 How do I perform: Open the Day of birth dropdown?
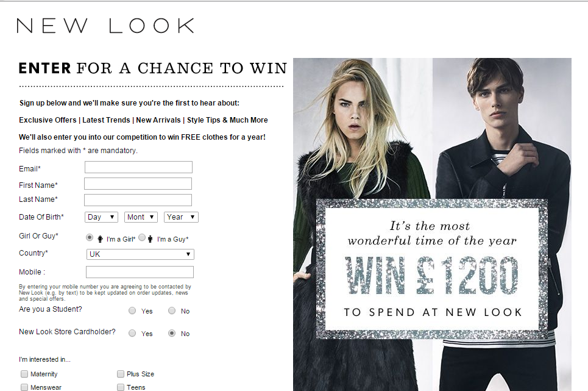click(101, 217)
